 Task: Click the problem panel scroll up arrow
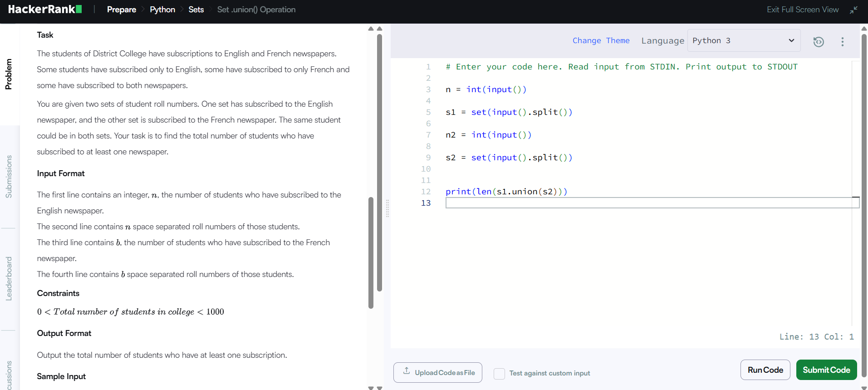371,29
